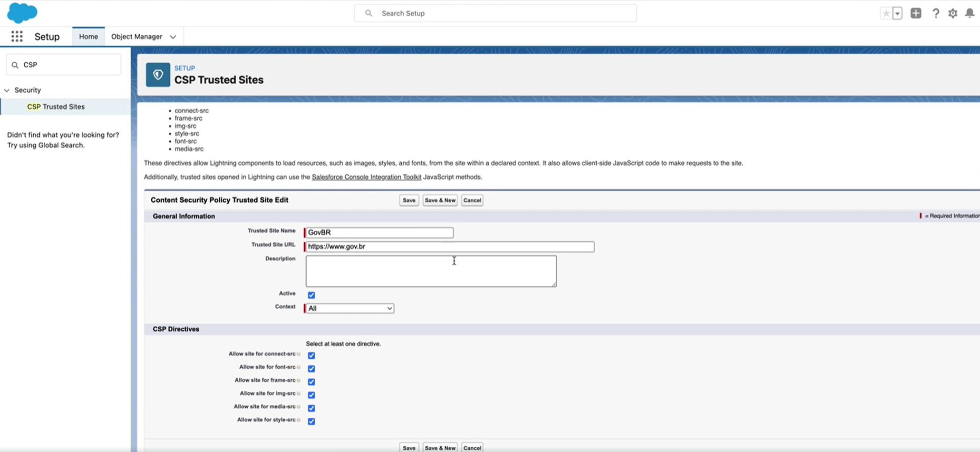This screenshot has width=980, height=452.
Task: Toggle Allow site for style-src checkbox
Action: pyautogui.click(x=312, y=421)
